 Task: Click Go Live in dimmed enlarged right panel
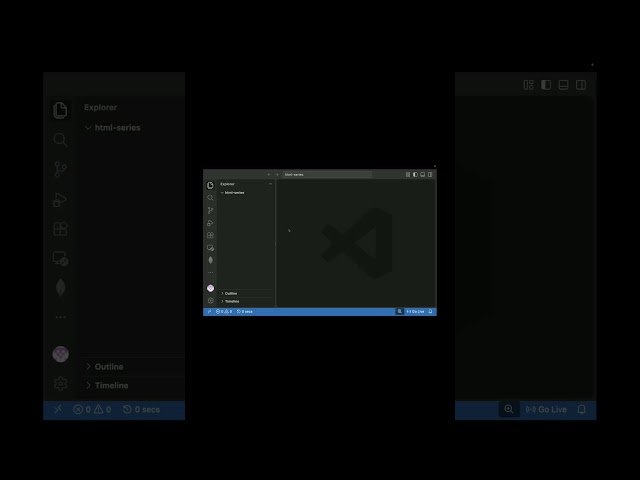(546, 409)
